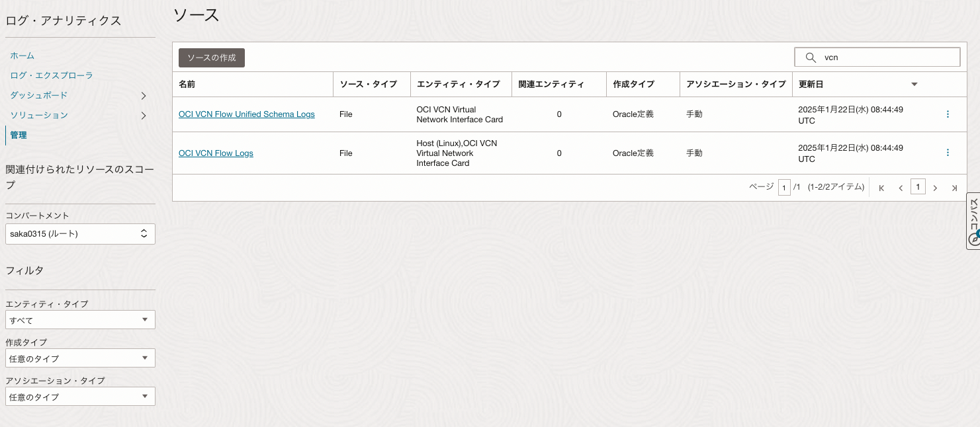Toggle sort direction on the 更新日 column
The image size is (980, 427).
(x=914, y=84)
